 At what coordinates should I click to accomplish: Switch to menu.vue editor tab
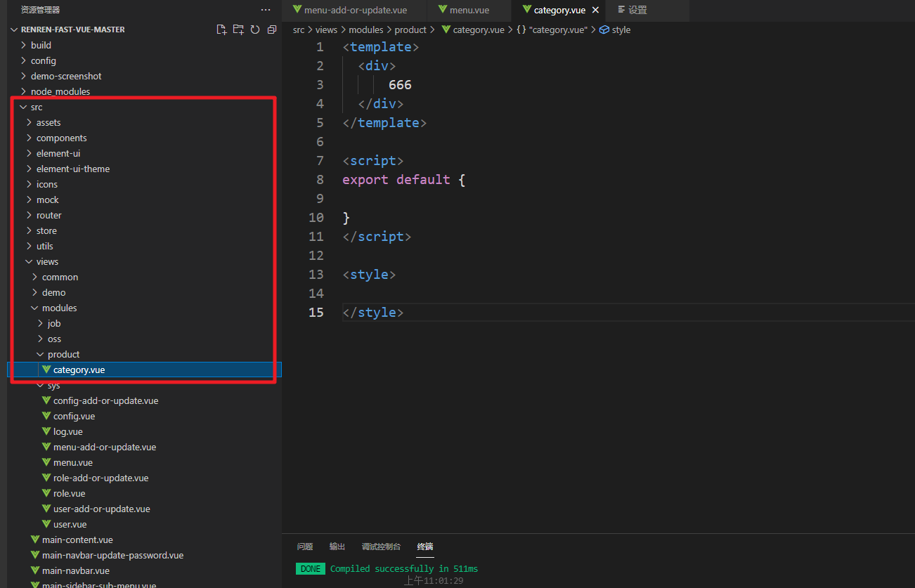(x=469, y=10)
